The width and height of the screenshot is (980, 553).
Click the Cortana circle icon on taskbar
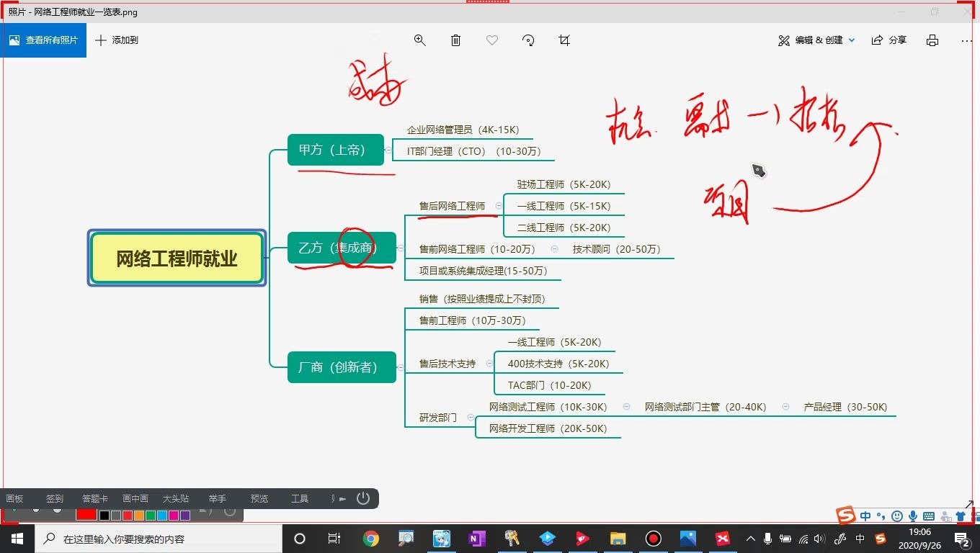tap(300, 539)
